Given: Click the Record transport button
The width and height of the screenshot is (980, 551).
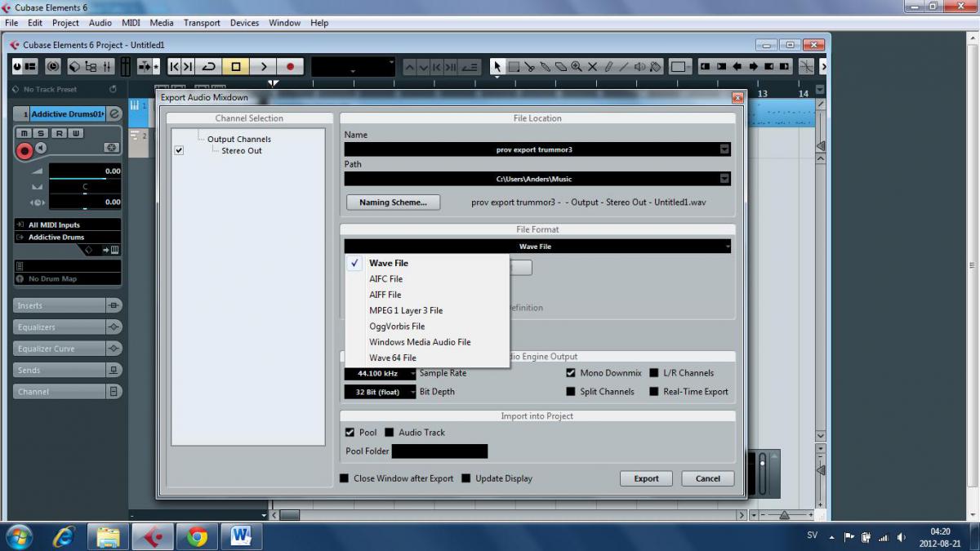Looking at the screenshot, I should tap(290, 67).
